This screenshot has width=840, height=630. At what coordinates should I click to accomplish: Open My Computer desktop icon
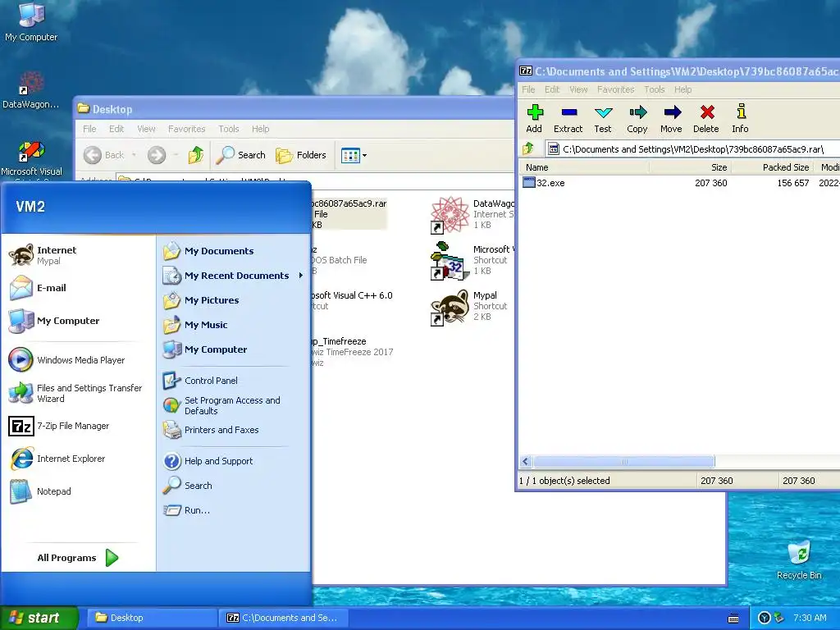[x=31, y=22]
